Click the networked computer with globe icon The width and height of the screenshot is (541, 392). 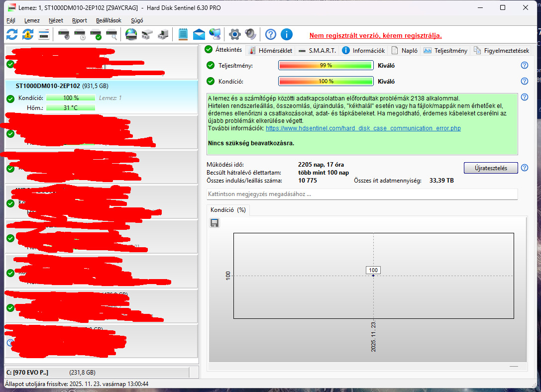pyautogui.click(x=216, y=34)
